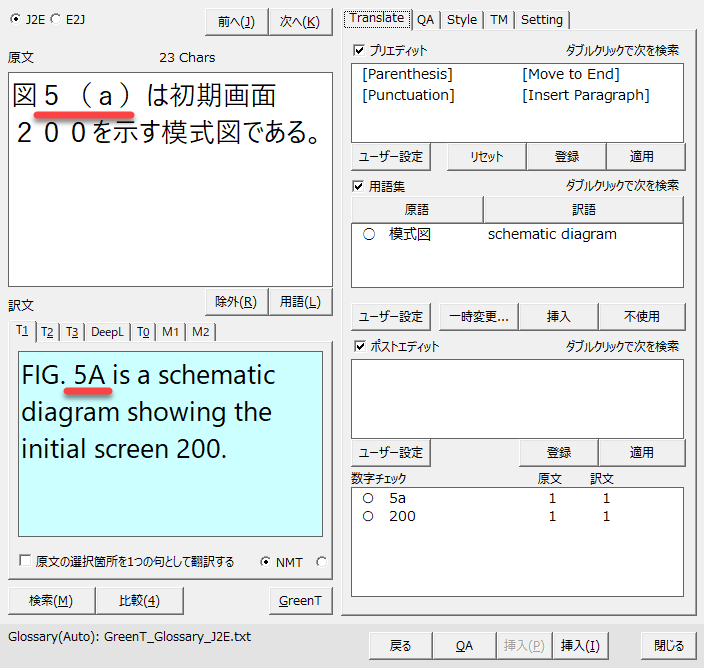
Task: Click the 次へ(K) next button
Action: coord(300,21)
